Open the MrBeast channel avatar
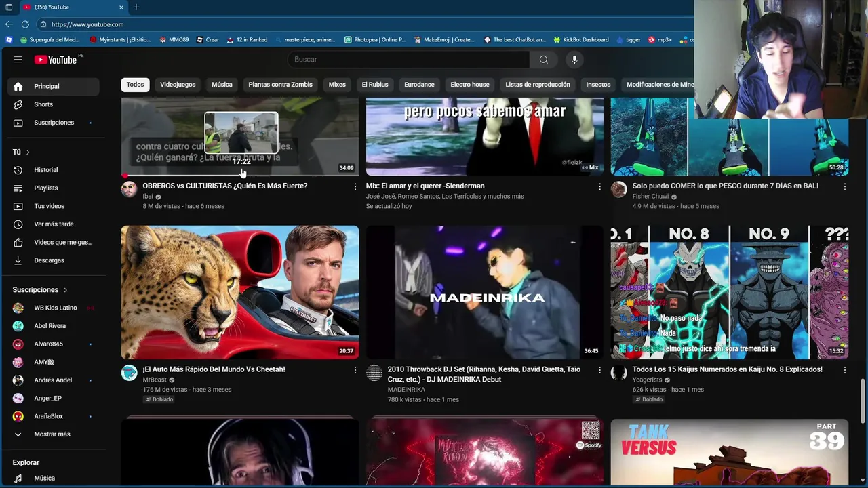The image size is (868, 488). point(129,373)
